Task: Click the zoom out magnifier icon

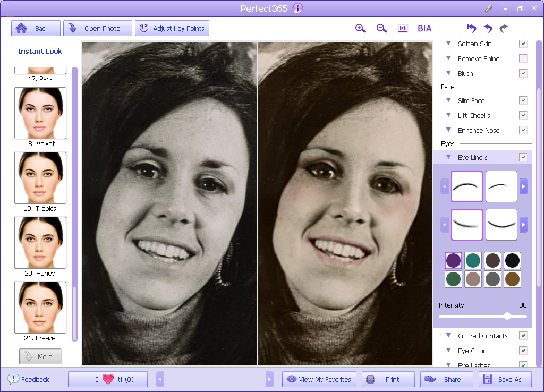Action: pyautogui.click(x=381, y=28)
